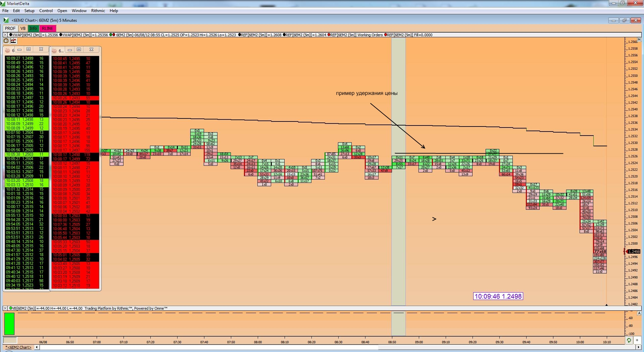Click the pink RLINE button
Screen dimensions: 644x352
(x=47, y=29)
